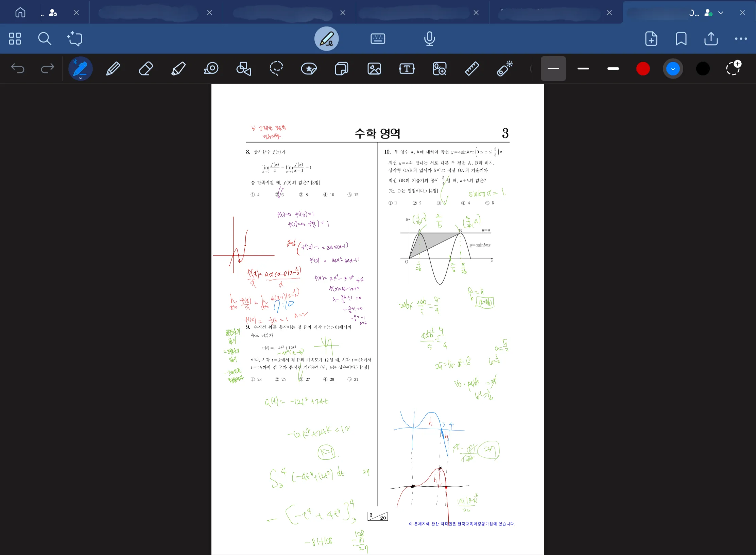Image resolution: width=756 pixels, height=555 pixels.
Task: Select the pencil tool
Action: click(x=113, y=69)
